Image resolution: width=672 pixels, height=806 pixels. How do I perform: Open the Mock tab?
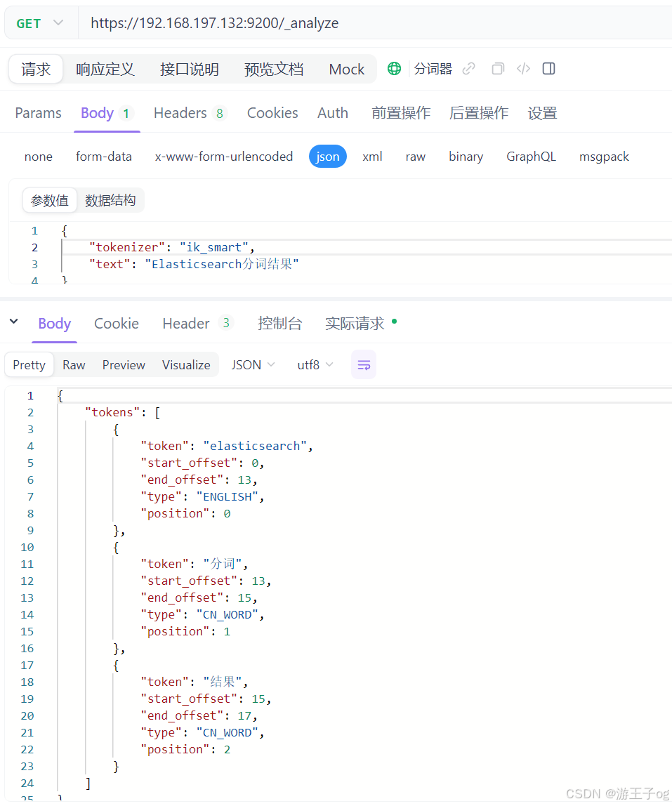(x=345, y=68)
